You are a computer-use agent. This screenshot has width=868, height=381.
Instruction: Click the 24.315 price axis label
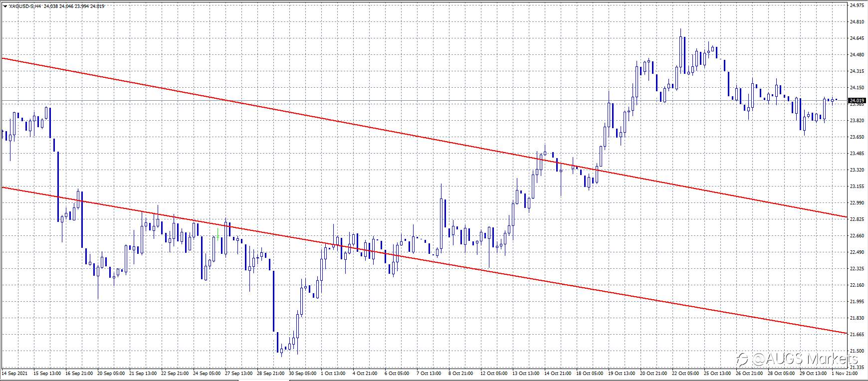point(857,71)
